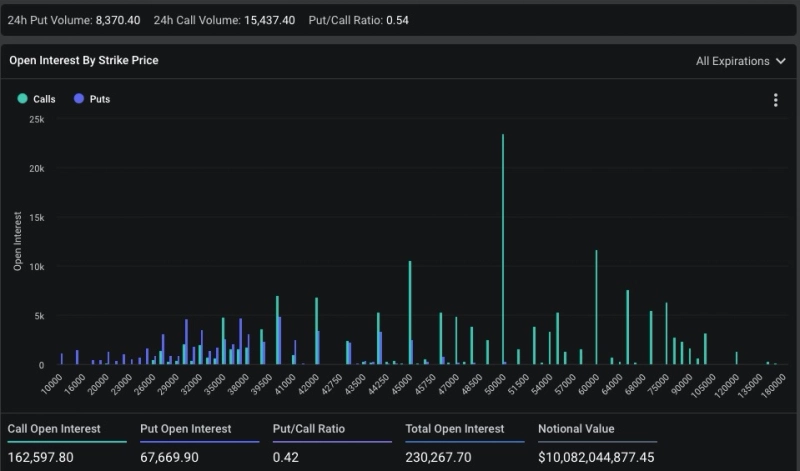Open the All Expirations dropdown
800x471 pixels.
740,61
